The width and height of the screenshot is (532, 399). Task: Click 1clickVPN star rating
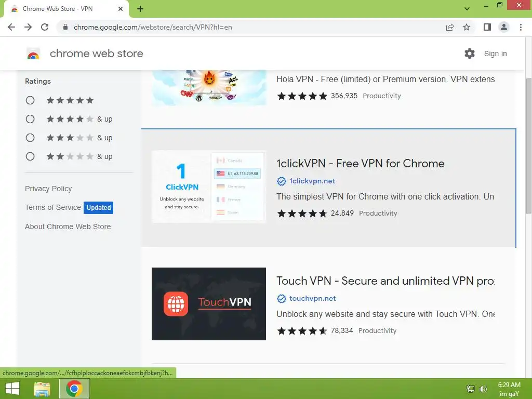pyautogui.click(x=302, y=214)
